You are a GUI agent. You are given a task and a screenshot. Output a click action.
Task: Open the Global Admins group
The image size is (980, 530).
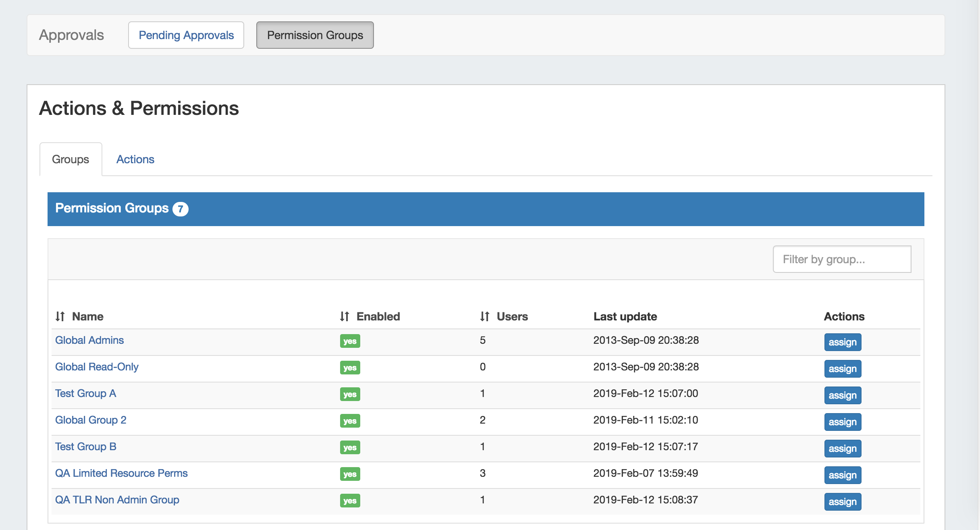tap(89, 340)
